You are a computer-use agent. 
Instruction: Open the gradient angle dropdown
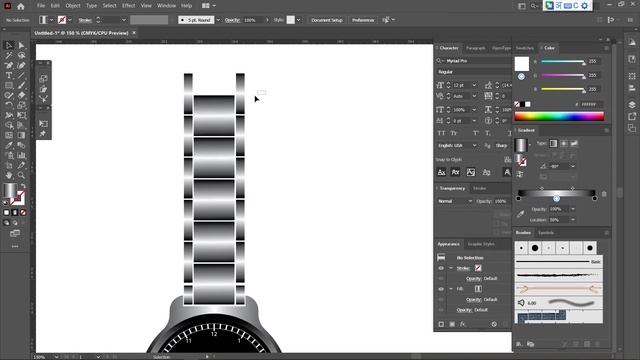point(573,166)
